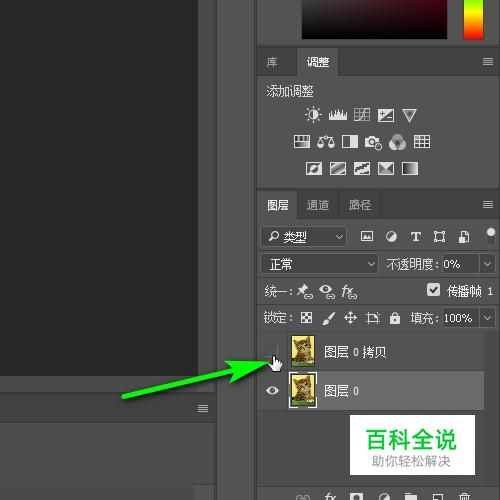This screenshot has height=500, width=500.
Task: Click the 填充 value field showing 100%
Action: point(461,318)
